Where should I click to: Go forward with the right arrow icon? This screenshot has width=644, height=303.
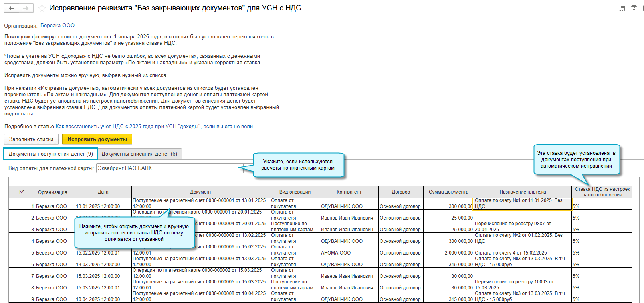click(x=26, y=8)
